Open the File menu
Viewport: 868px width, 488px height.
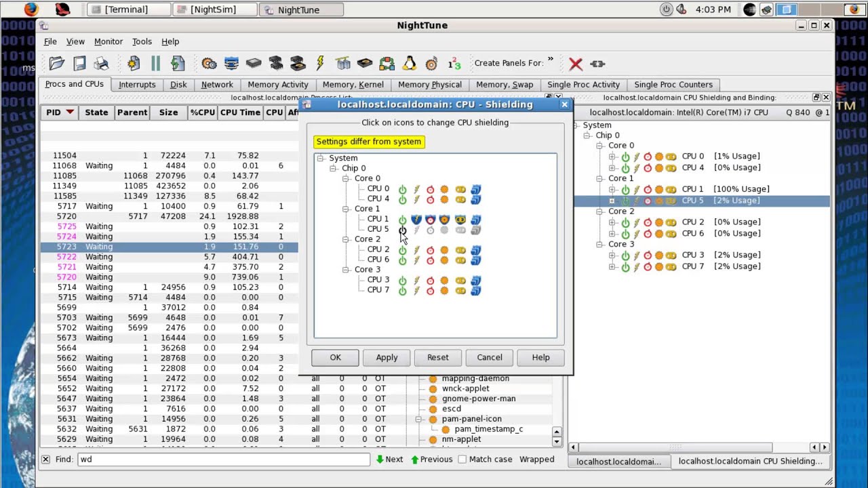(50, 41)
